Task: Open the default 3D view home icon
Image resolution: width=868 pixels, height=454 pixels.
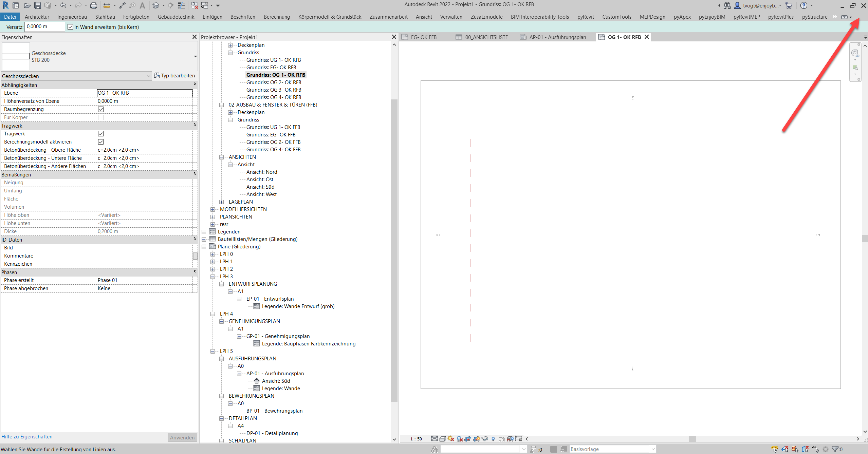Action: click(156, 5)
